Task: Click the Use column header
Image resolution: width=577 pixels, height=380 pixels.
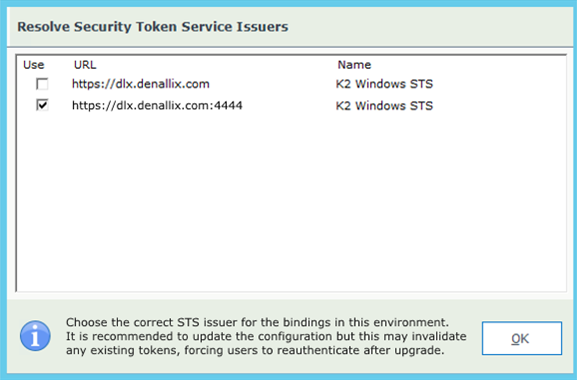Action: 33,65
